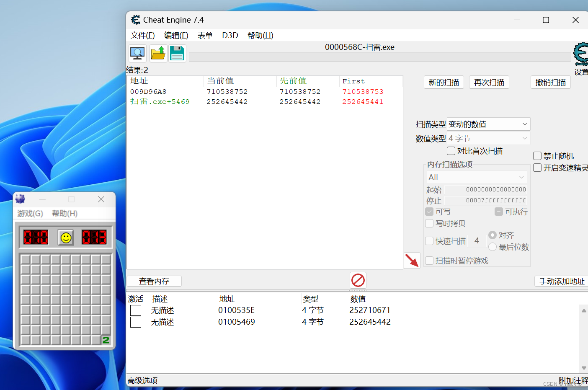588x390 pixels.
Task: Open the 文件(F) menu
Action: point(142,35)
